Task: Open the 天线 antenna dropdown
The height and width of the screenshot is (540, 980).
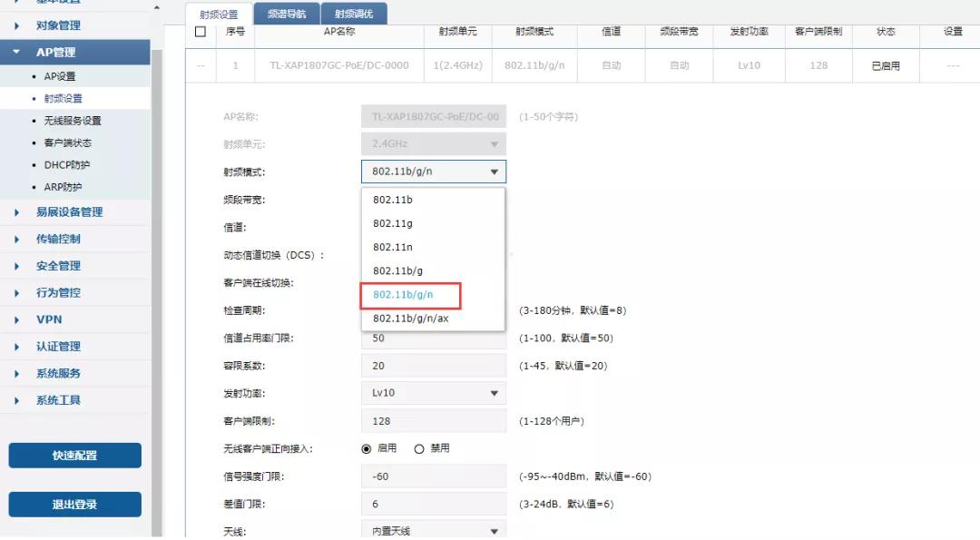Action: pyautogui.click(x=433, y=529)
